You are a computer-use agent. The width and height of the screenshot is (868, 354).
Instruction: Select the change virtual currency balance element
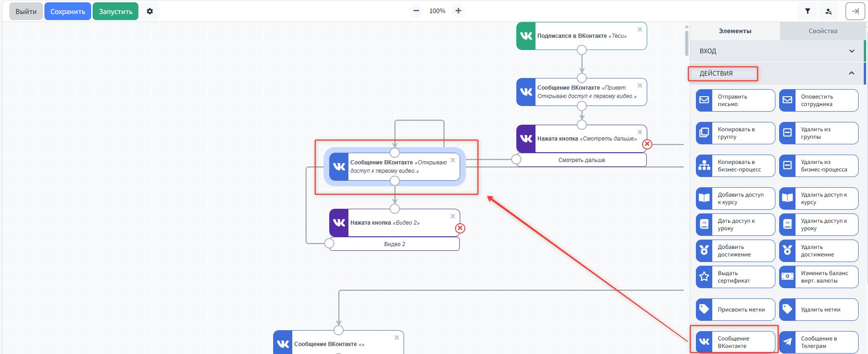click(x=818, y=276)
